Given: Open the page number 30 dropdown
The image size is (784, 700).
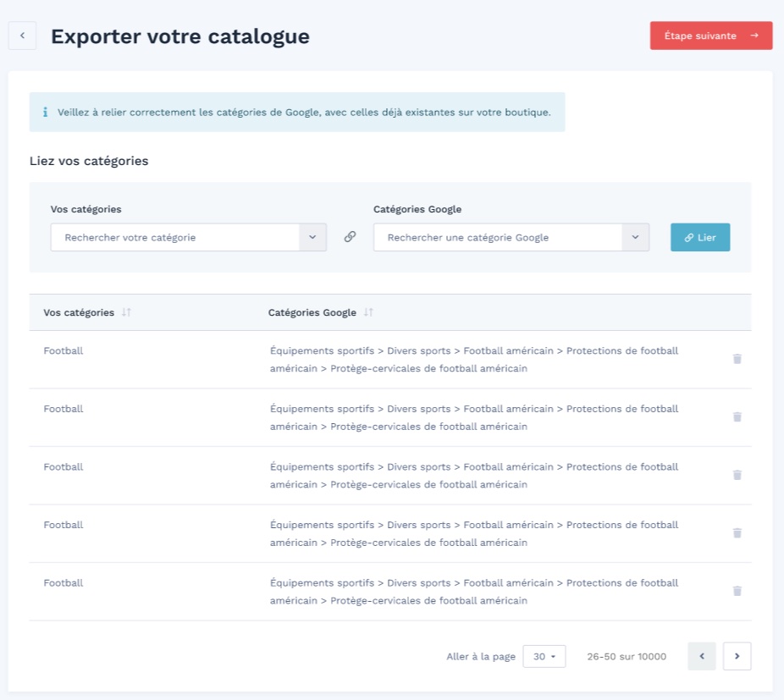Looking at the screenshot, I should point(544,656).
